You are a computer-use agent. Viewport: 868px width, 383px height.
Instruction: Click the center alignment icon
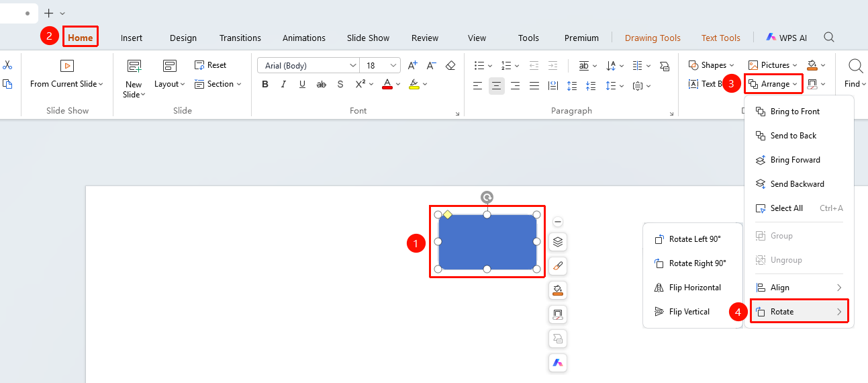pos(497,85)
